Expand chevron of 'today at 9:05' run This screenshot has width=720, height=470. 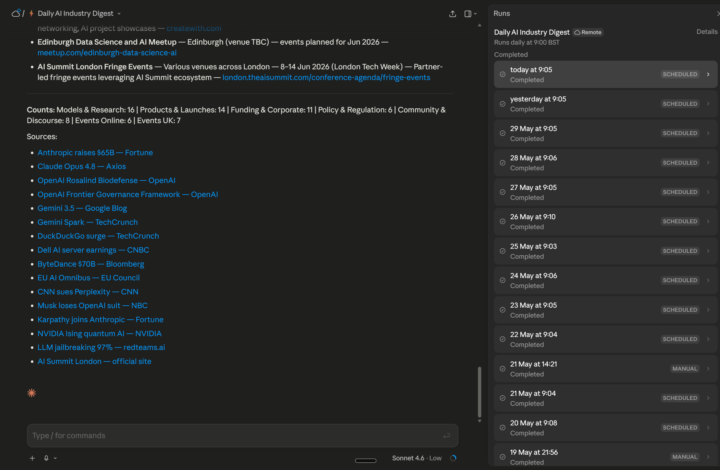coord(708,74)
